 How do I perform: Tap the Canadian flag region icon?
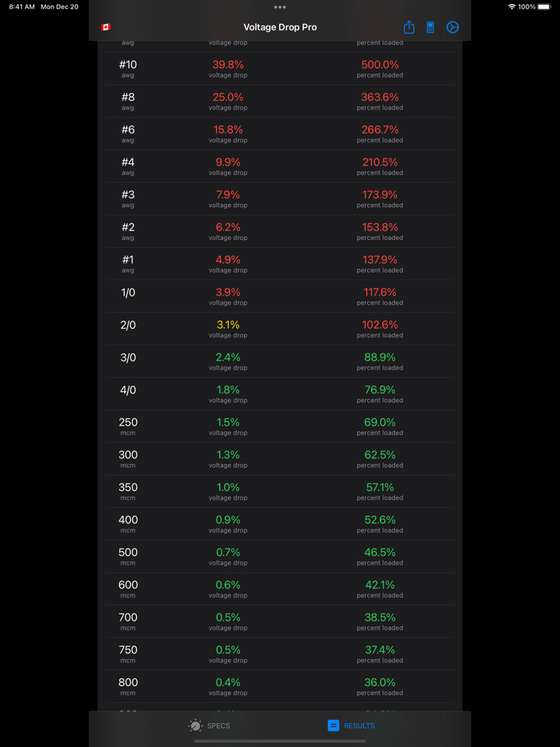[x=106, y=27]
